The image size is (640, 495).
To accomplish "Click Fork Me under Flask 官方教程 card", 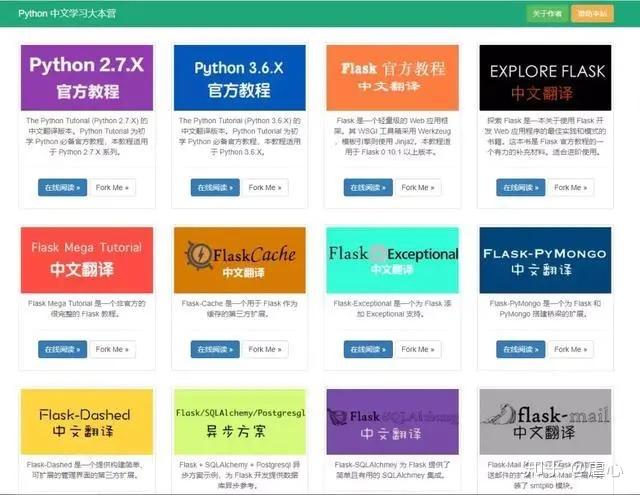I will pyautogui.click(x=418, y=187).
